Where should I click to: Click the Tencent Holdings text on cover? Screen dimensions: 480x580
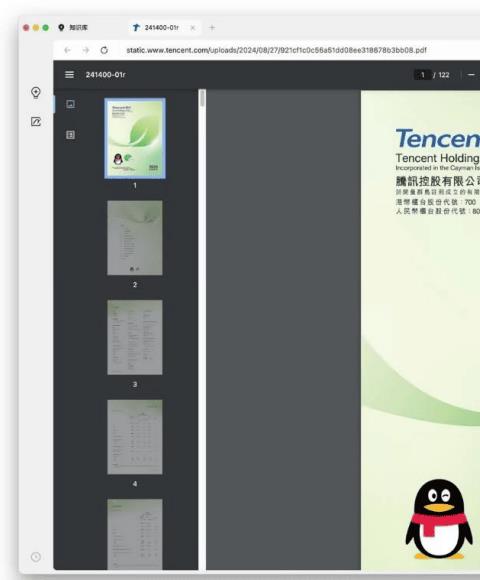(438, 158)
